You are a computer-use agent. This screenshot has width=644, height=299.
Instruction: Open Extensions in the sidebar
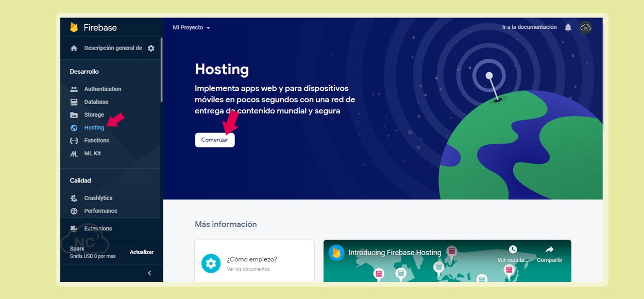[98, 228]
